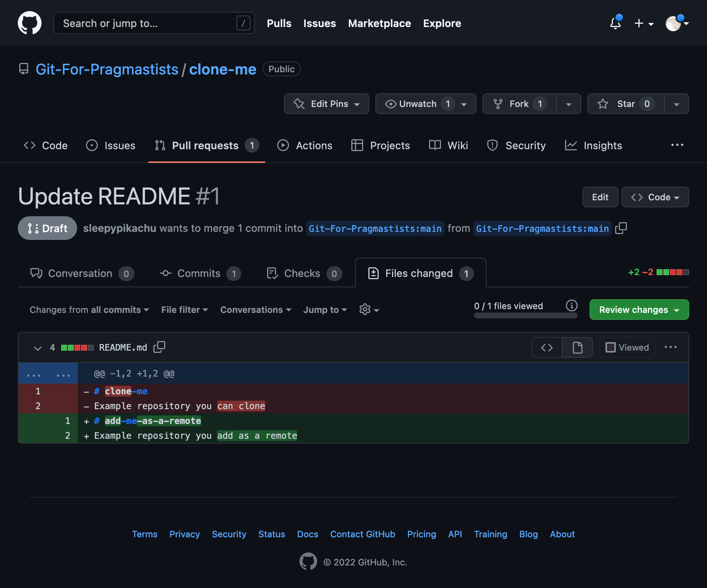Open the repository Security tab
The image size is (707, 588).
pyautogui.click(x=516, y=146)
